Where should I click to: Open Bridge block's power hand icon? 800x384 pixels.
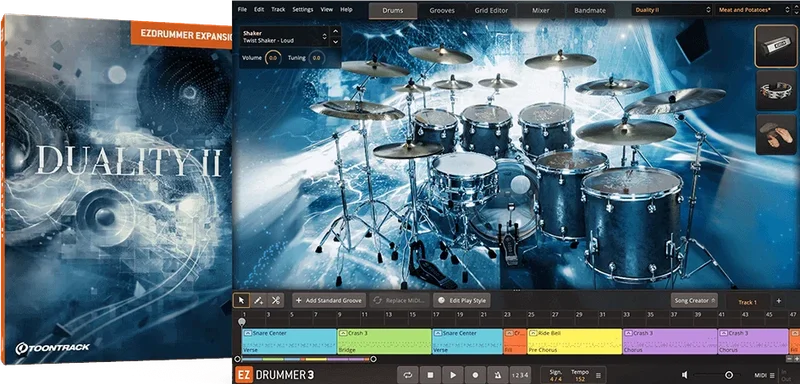[343, 333]
